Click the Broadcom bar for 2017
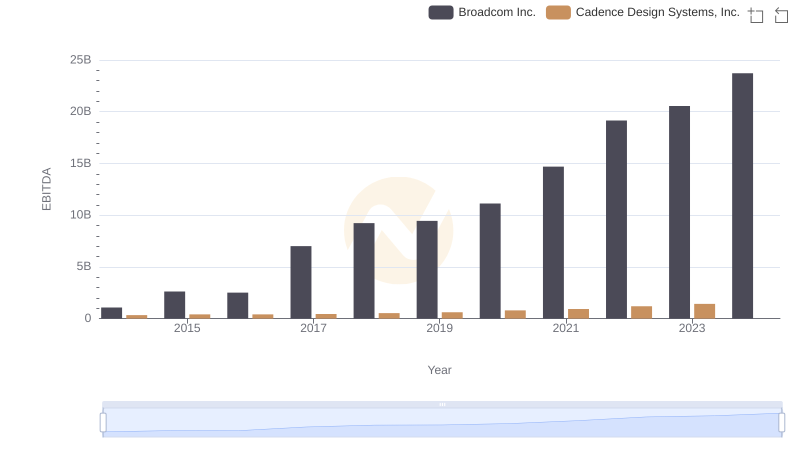Viewport: 800px width, 461px height. (x=301, y=283)
